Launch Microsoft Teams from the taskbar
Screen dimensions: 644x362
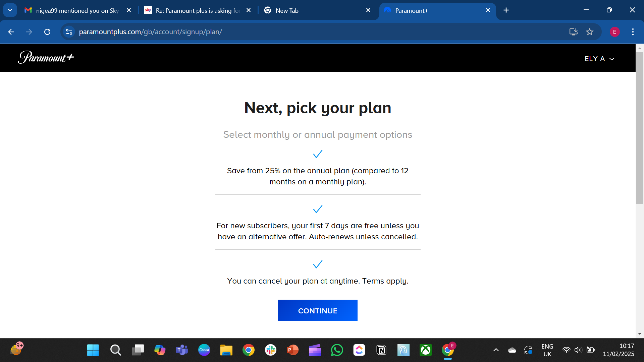[182, 350]
